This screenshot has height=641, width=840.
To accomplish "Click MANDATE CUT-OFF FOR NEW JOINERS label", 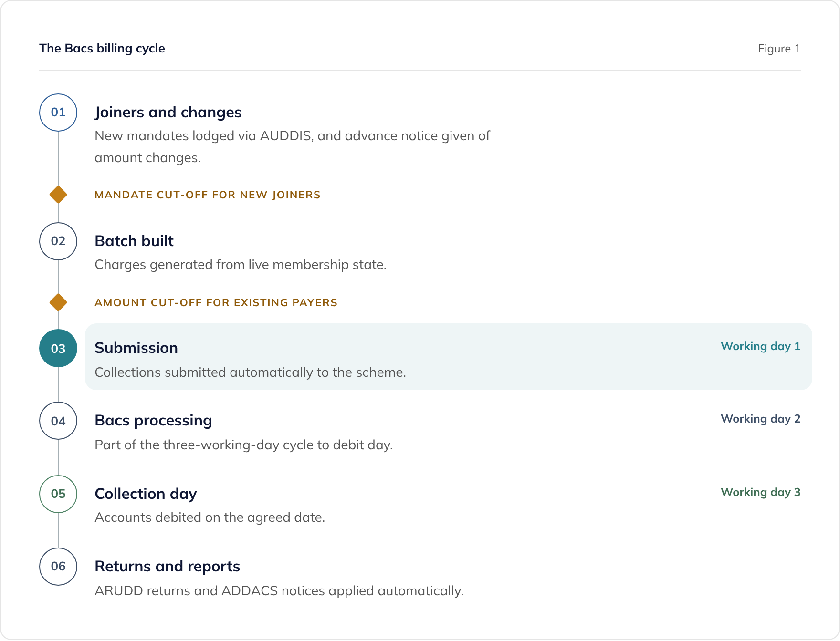I will tap(208, 195).
